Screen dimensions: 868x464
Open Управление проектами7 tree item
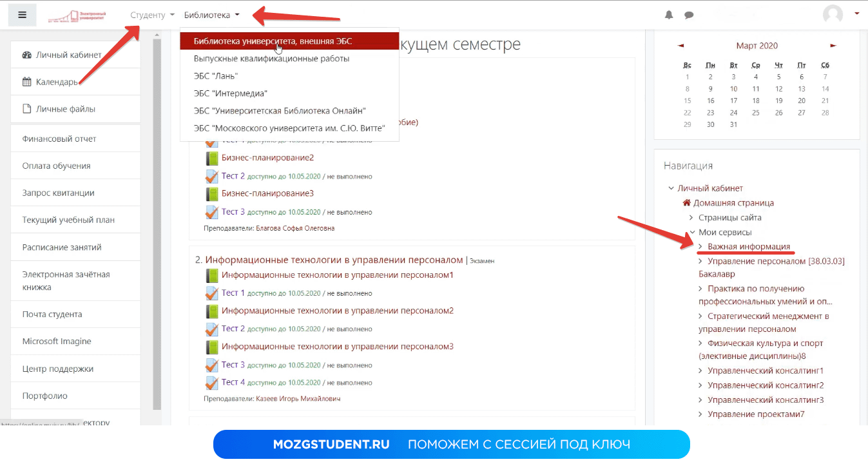(x=756, y=414)
